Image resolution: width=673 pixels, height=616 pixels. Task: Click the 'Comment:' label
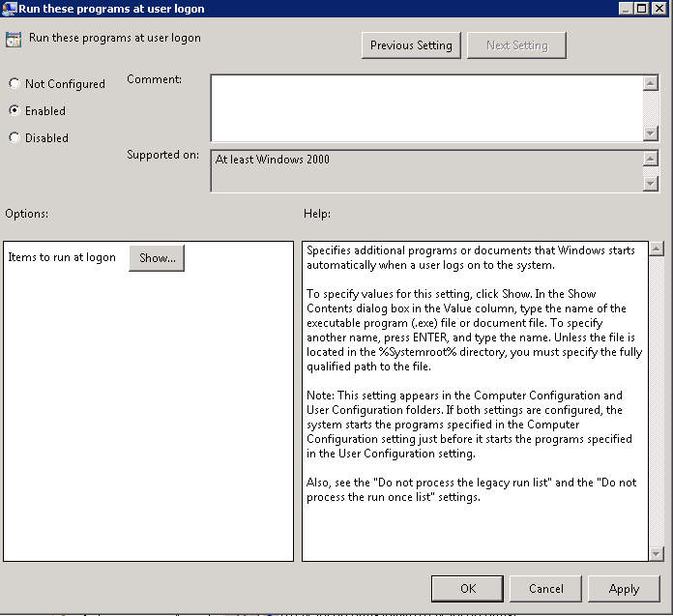pyautogui.click(x=154, y=79)
